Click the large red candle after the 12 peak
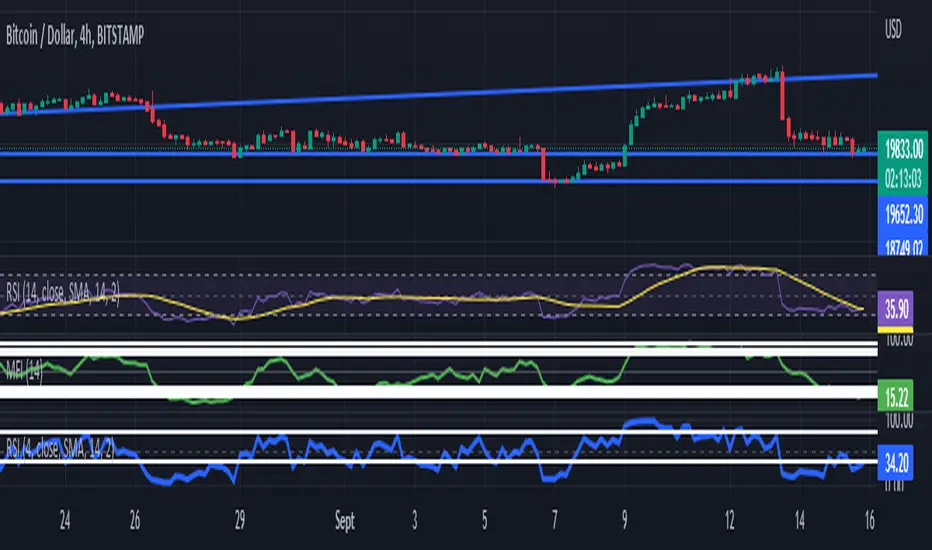Image resolution: width=932 pixels, height=550 pixels. click(x=783, y=96)
